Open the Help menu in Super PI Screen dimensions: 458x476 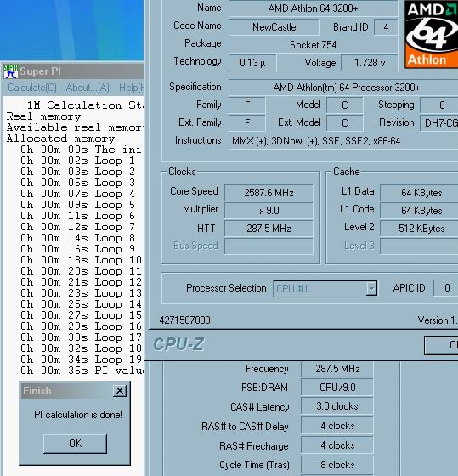point(131,88)
